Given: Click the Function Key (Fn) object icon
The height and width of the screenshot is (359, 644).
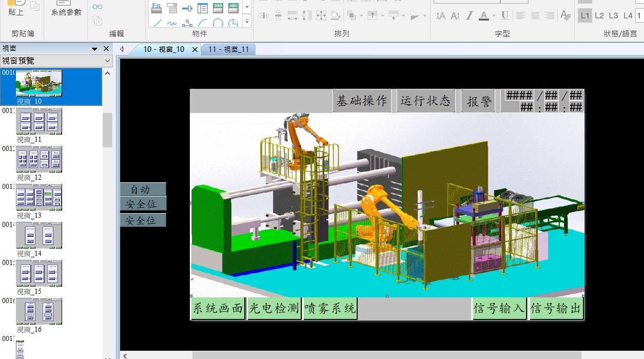Looking at the screenshot, I should point(157,7).
